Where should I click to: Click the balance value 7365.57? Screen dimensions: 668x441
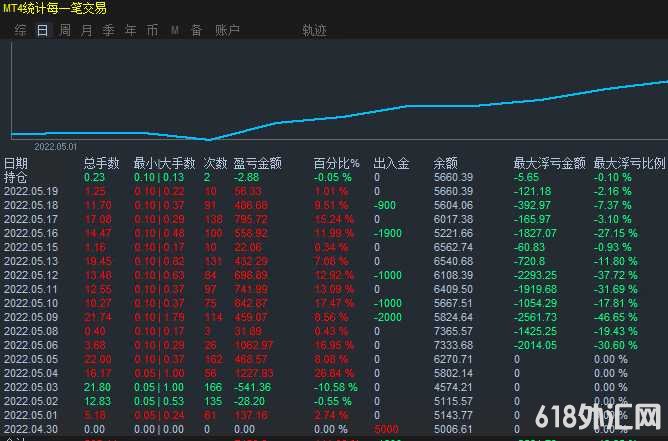453,331
